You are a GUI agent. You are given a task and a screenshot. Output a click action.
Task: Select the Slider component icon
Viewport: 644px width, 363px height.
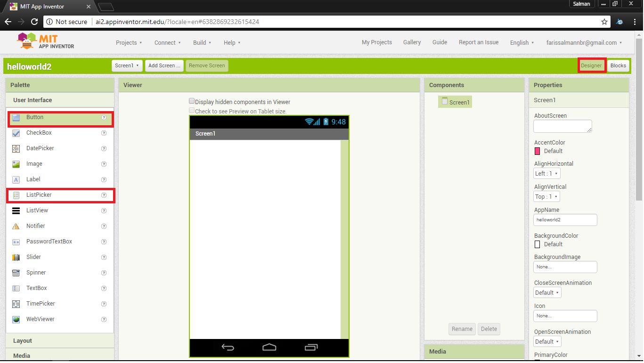(x=16, y=258)
